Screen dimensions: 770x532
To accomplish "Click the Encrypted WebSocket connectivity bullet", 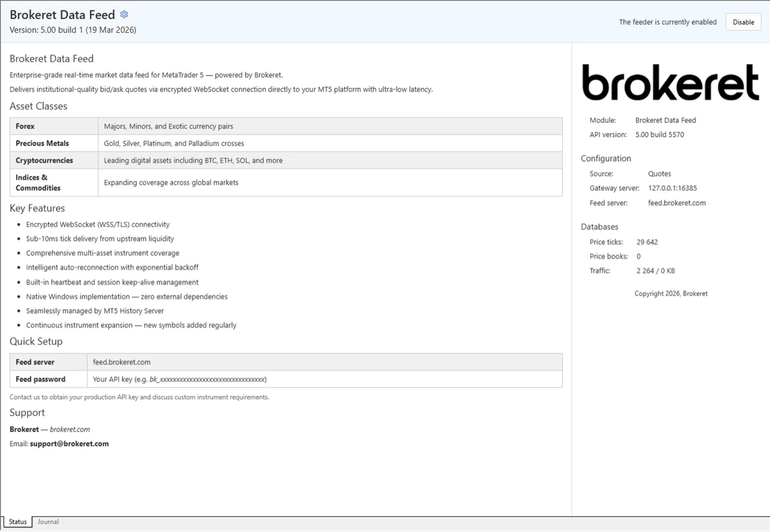I will 98,224.
